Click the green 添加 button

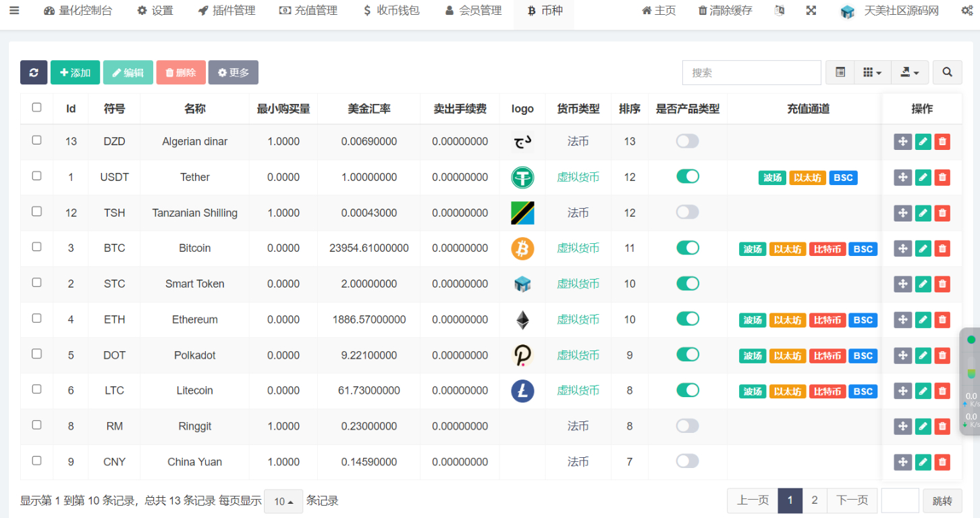[x=75, y=72]
